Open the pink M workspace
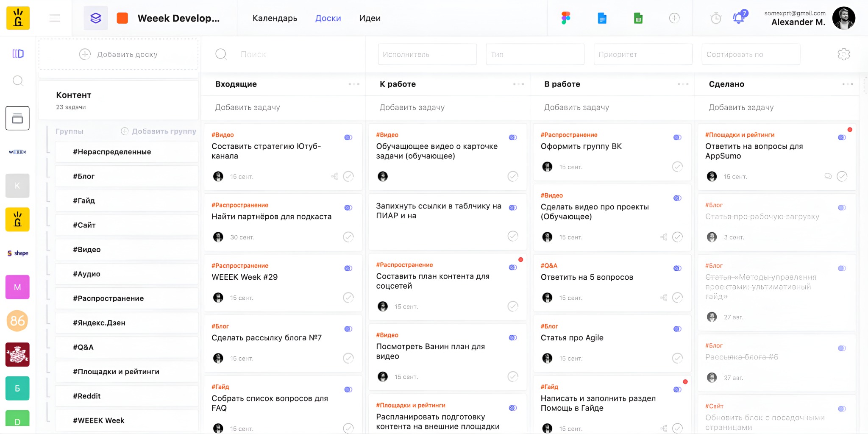The height and width of the screenshot is (434, 868). point(17,287)
